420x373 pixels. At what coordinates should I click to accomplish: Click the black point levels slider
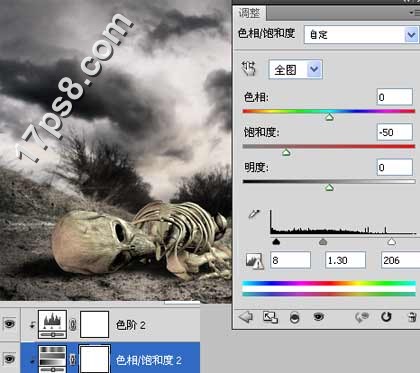[x=276, y=242]
